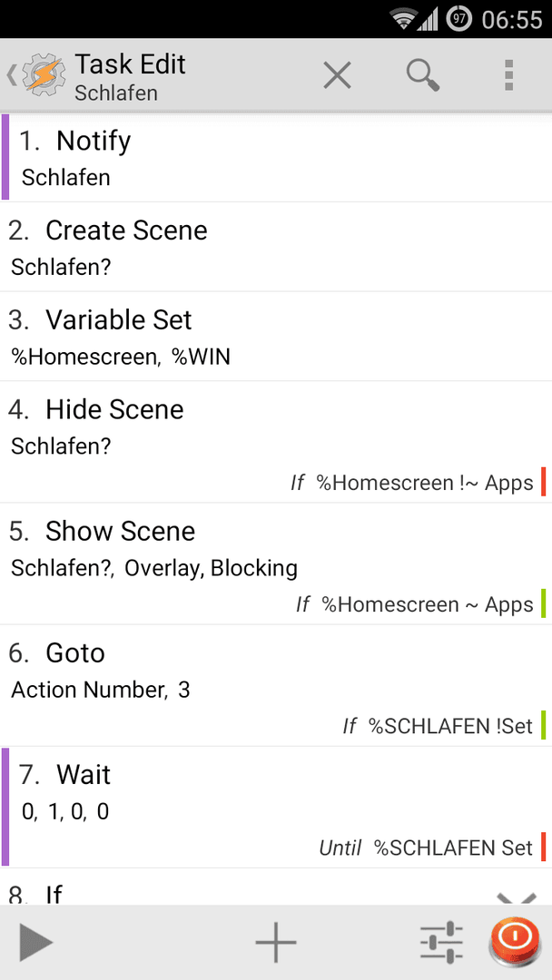The width and height of the screenshot is (552, 980).
Task: Tap red condition marker on Hide Scene
Action: (543, 482)
